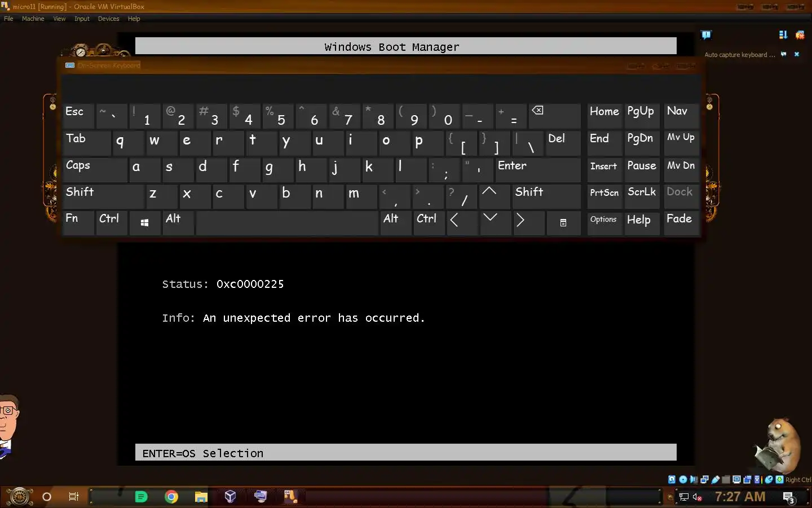Click the green chat app taskbar icon
The image size is (812, 508).
(142, 497)
